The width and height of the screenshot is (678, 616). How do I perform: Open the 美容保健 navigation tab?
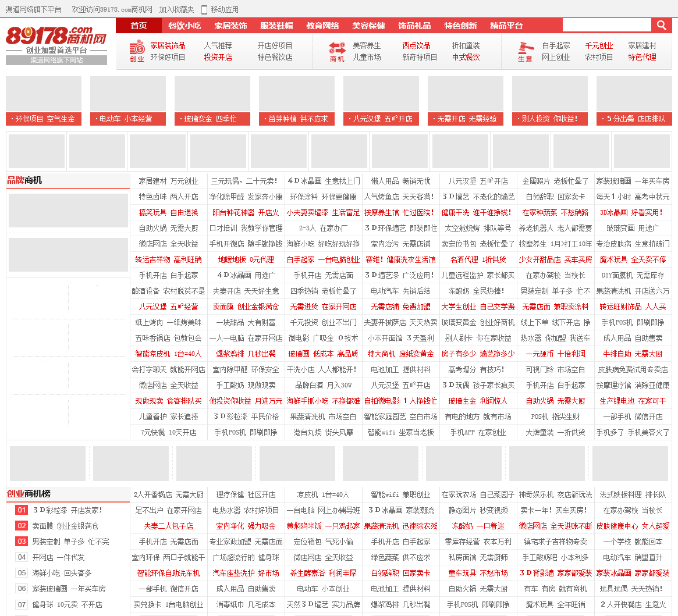click(368, 26)
